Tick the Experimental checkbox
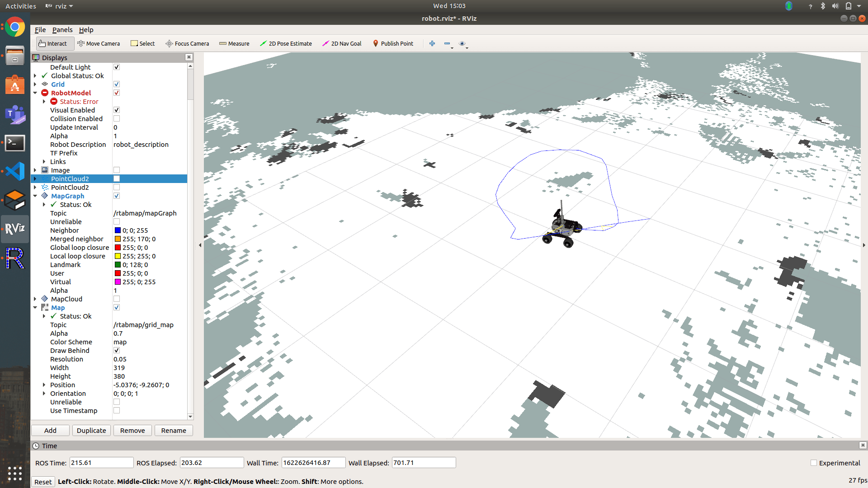The image size is (868, 488). tap(814, 463)
